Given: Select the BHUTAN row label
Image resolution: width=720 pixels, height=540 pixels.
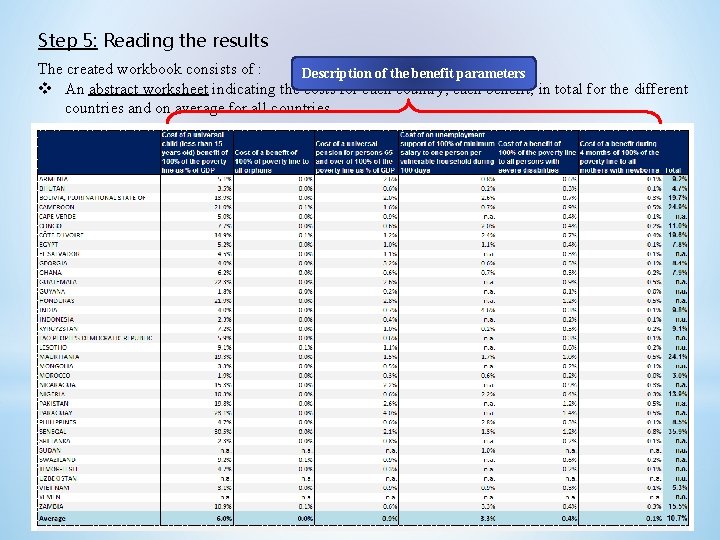Looking at the screenshot, I should pos(52,188).
